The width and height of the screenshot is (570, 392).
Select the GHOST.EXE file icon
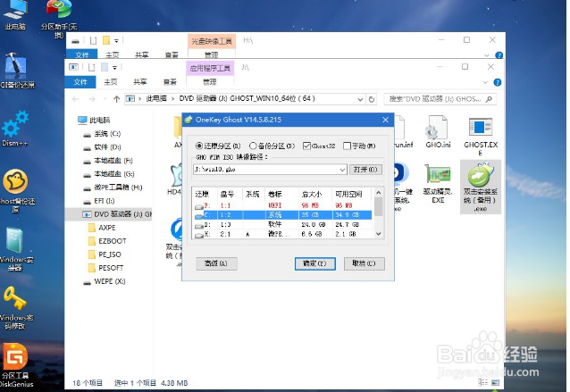tap(481, 137)
